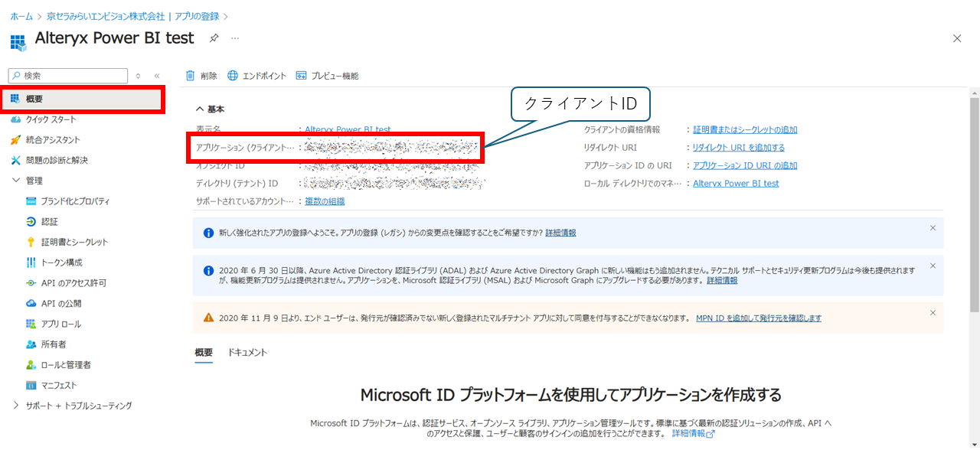Open 詳細情報 link under Microsoft ID プラットフォーム description
This screenshot has width=980, height=450.
pos(693,434)
